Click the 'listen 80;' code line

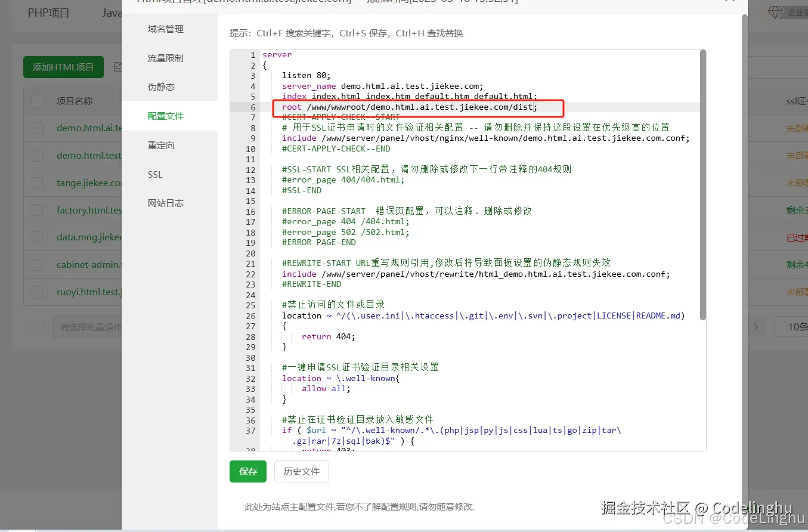[306, 76]
